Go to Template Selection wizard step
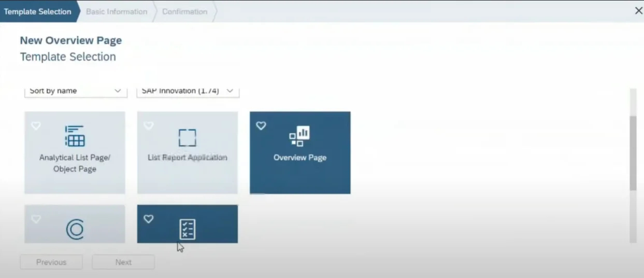The image size is (644, 278). [38, 11]
